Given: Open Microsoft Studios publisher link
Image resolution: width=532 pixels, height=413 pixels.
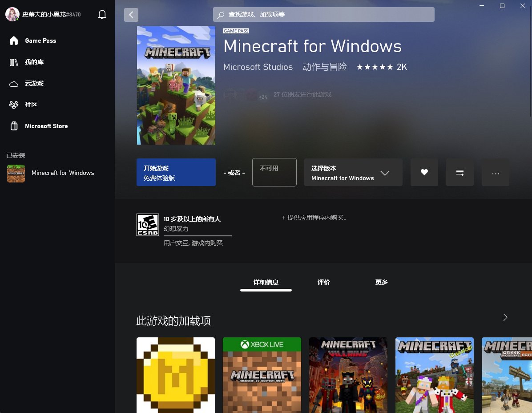Looking at the screenshot, I should 258,67.
